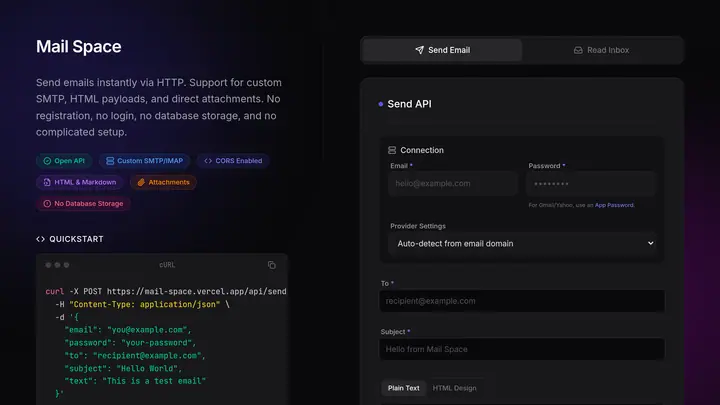Click the Quickstart code brackets icon
This screenshot has width=720, height=405.
(x=40, y=239)
